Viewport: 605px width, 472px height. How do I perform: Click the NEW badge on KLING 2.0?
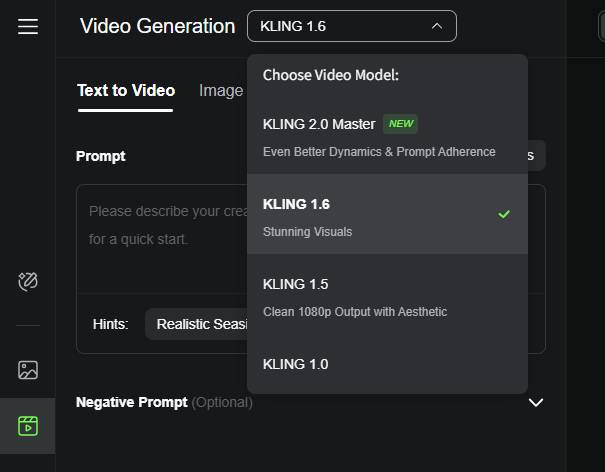coord(401,123)
